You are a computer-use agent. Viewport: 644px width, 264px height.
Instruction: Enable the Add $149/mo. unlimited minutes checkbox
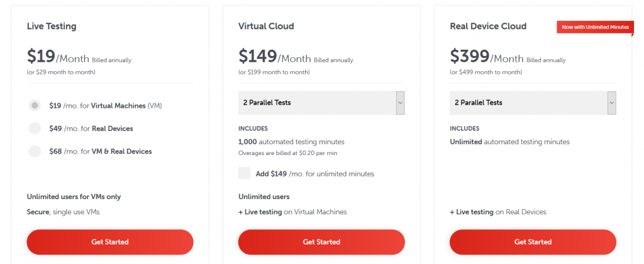(x=244, y=173)
